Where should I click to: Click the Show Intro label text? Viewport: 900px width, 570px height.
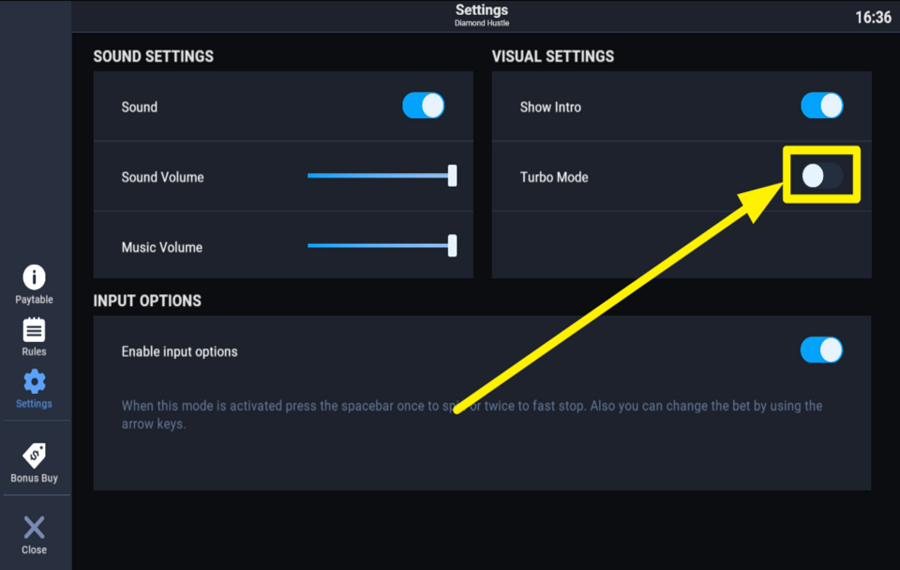coord(550,107)
